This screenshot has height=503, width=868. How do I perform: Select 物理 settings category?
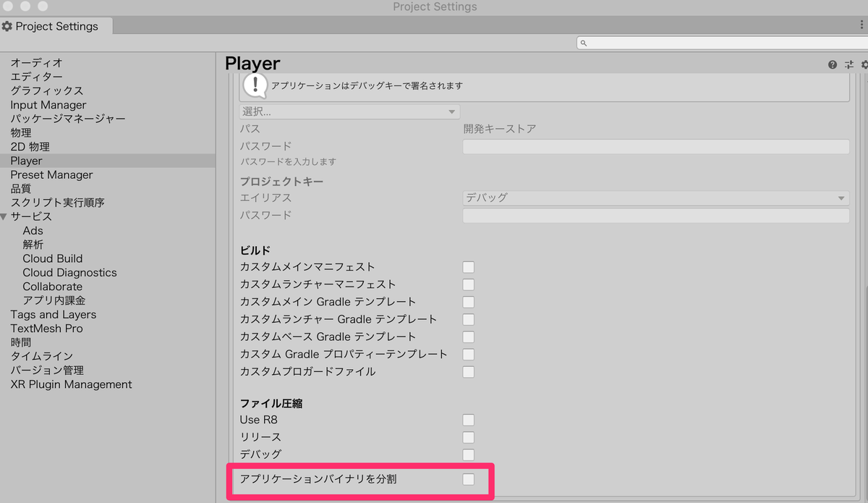pos(21,132)
